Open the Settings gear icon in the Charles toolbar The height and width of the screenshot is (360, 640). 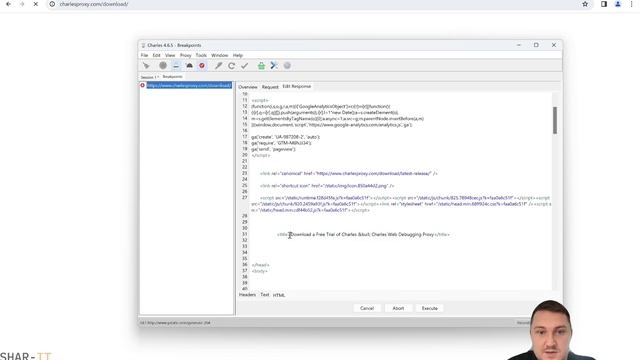coord(287,66)
